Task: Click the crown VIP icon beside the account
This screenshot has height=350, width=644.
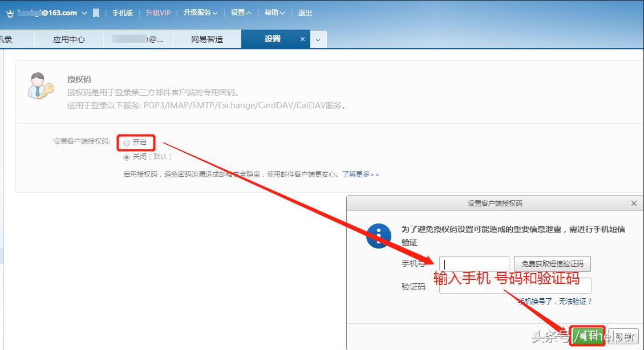Action: [8, 12]
